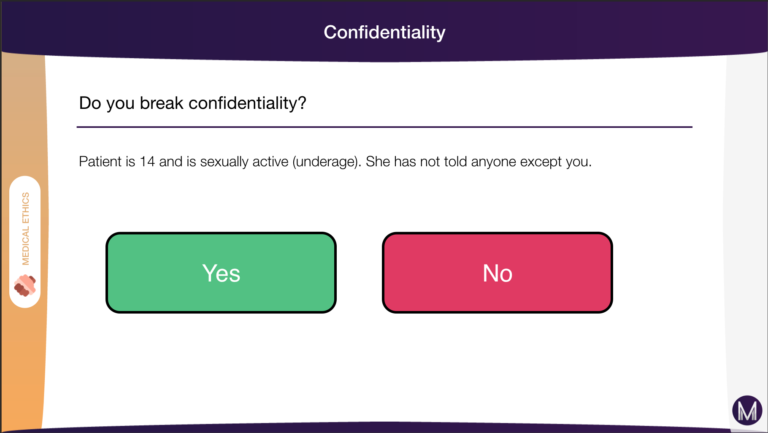
Task: Click the white pill-shaped sidebar badge
Action: pos(25,242)
